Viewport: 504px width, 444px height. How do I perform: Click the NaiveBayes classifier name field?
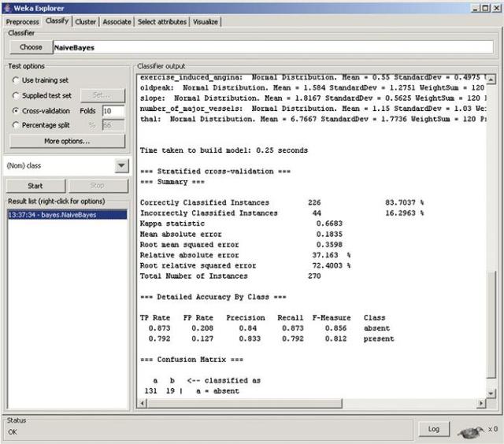pos(273,47)
